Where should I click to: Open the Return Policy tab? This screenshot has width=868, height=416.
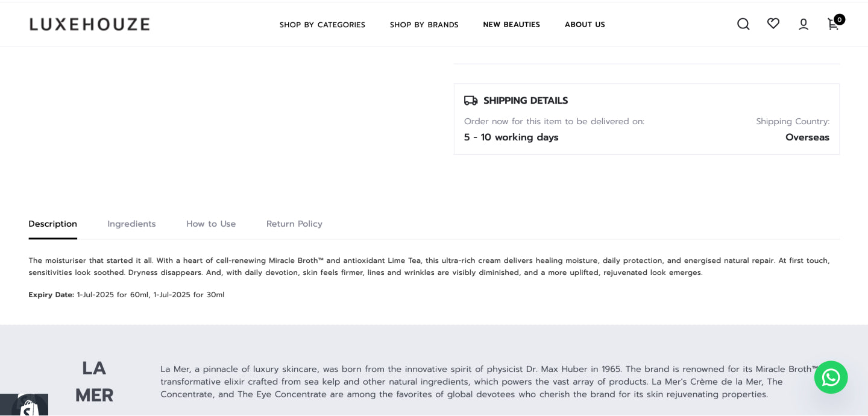click(294, 224)
